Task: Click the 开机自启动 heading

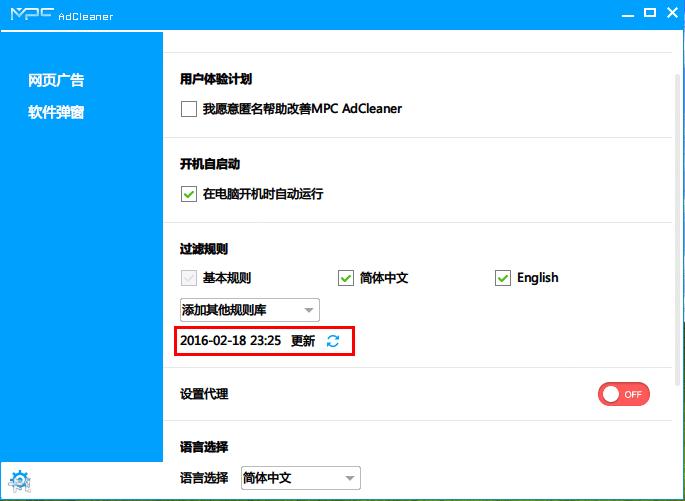Action: 210,164
